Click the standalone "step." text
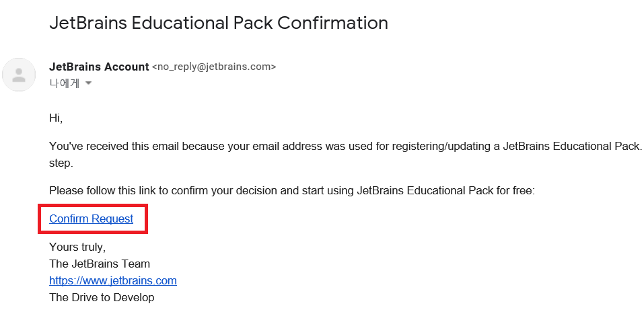The height and width of the screenshot is (316, 644). (62, 163)
